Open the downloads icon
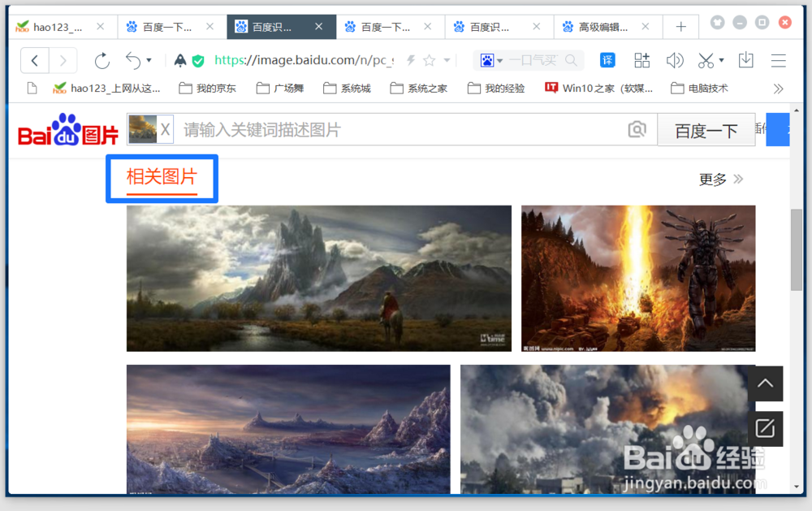Screen dimensions: 812x511 click(x=745, y=61)
